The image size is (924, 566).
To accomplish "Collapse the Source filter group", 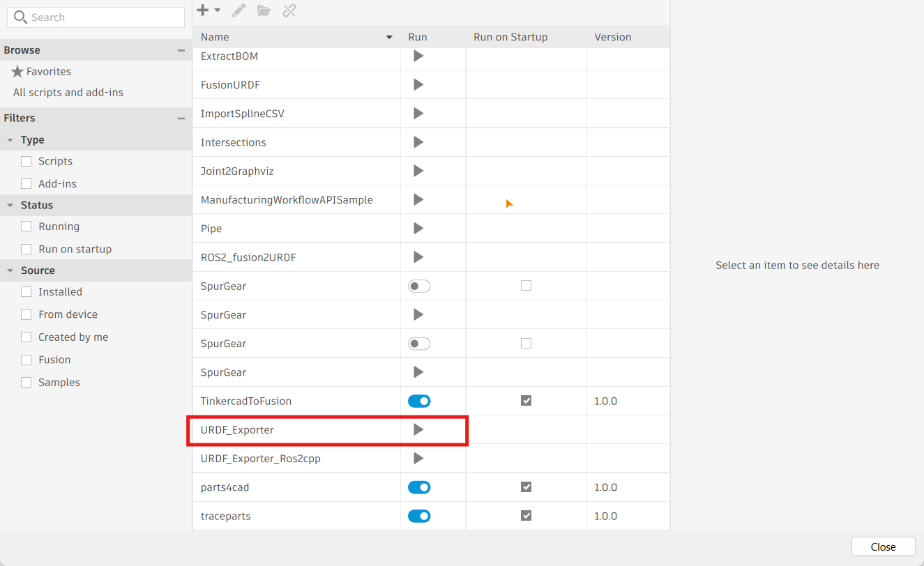I will pos(10,270).
